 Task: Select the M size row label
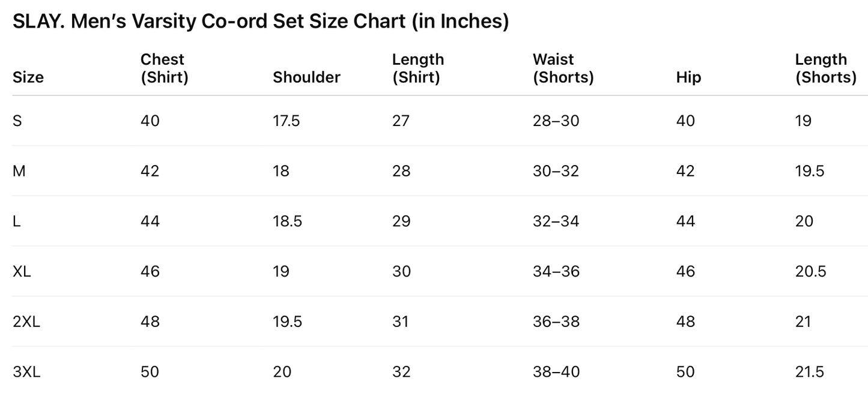click(19, 171)
